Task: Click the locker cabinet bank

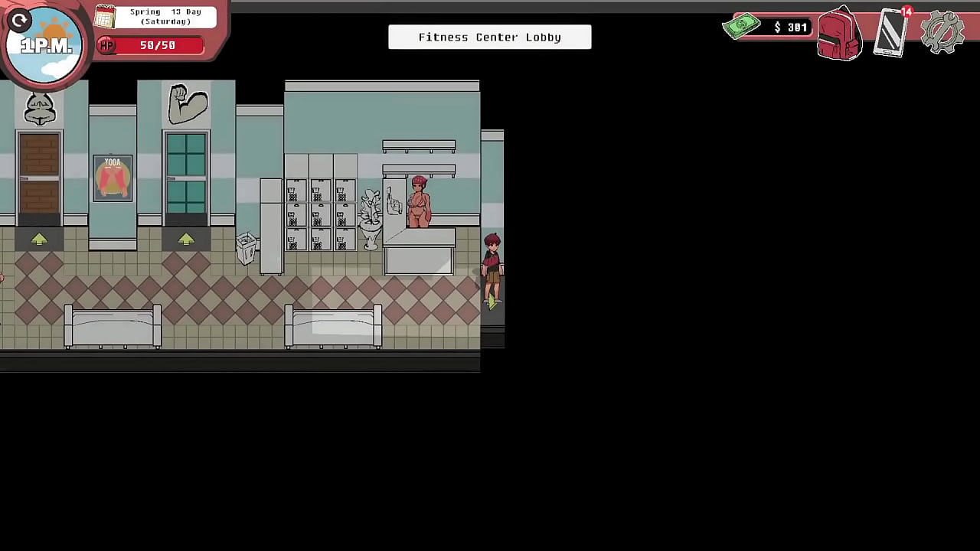Action: [320, 210]
